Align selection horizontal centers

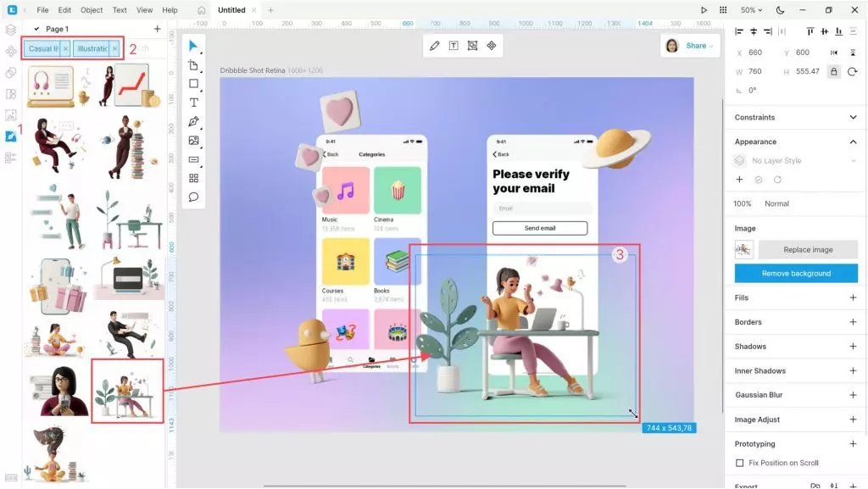click(x=754, y=31)
